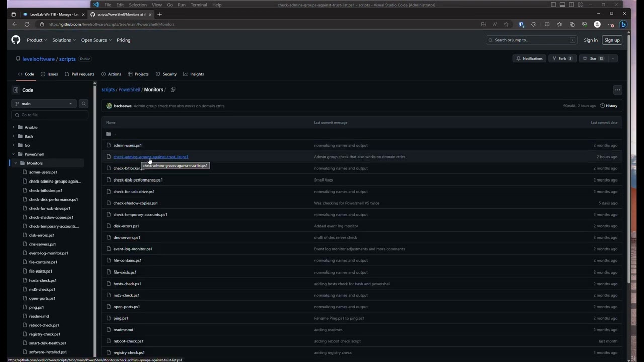Click the Read aloud icon in address bar

[495, 24]
